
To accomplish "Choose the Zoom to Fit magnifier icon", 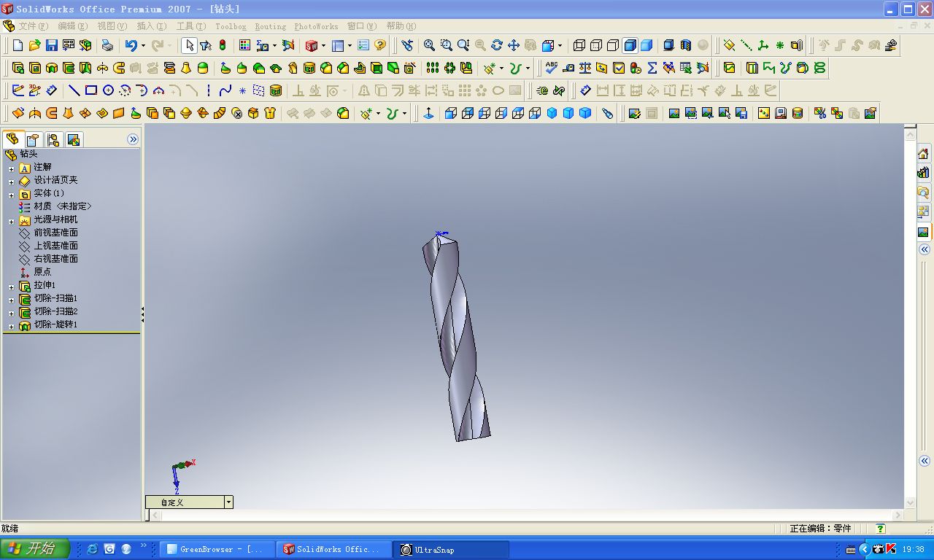I will tap(429, 45).
